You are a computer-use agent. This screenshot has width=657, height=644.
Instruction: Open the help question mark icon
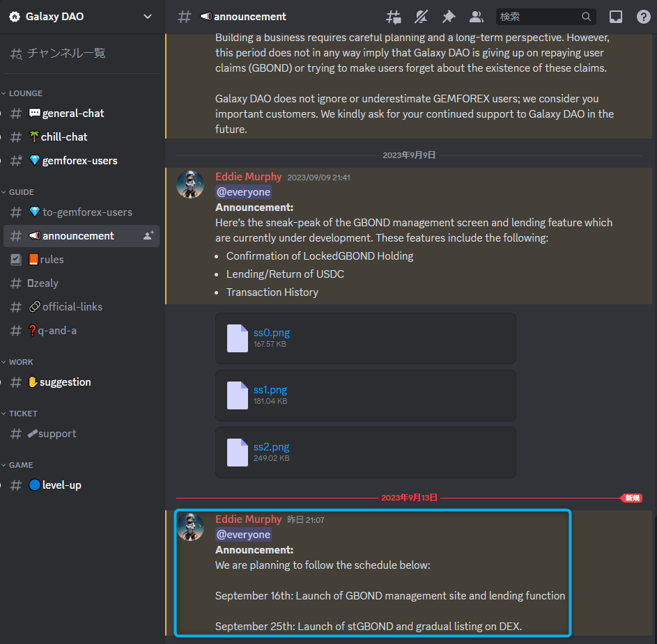(x=643, y=17)
